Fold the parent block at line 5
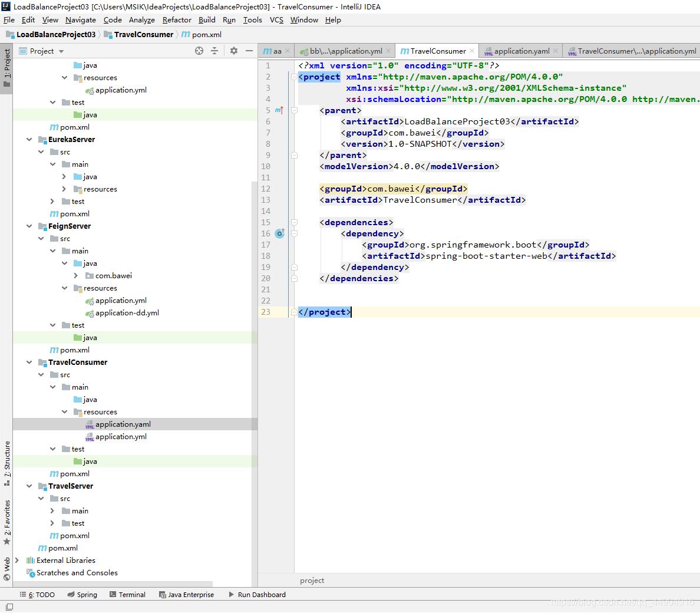 click(294, 110)
